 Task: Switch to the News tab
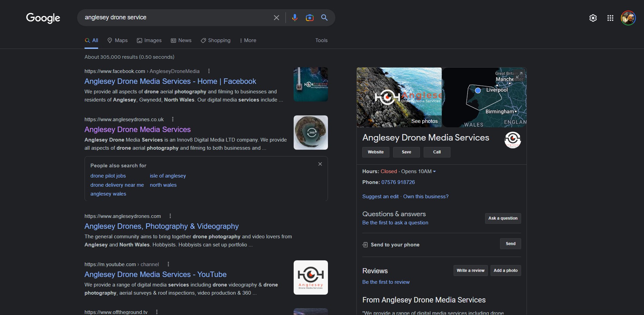[x=181, y=40]
